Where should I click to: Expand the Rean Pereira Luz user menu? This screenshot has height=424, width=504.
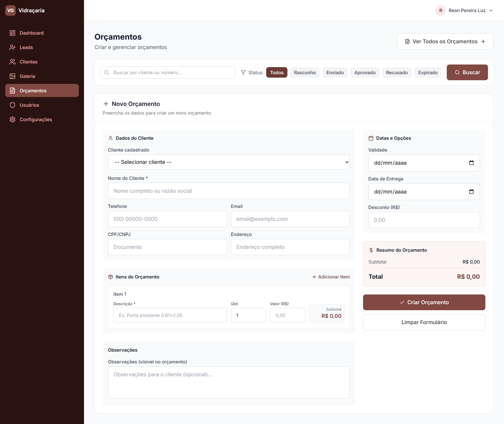[x=464, y=10]
